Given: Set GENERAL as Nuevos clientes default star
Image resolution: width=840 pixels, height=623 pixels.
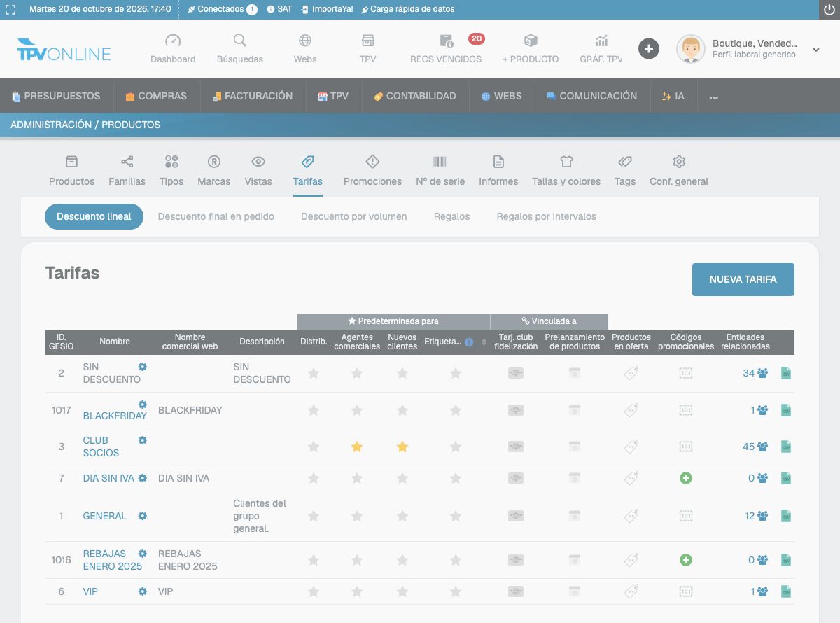Looking at the screenshot, I should (402, 516).
